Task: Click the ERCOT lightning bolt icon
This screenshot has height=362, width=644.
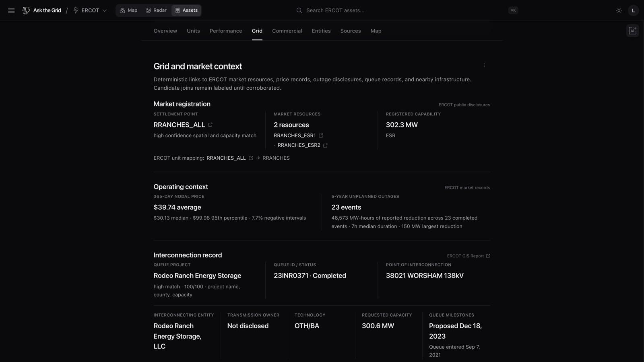Action: coord(76,10)
